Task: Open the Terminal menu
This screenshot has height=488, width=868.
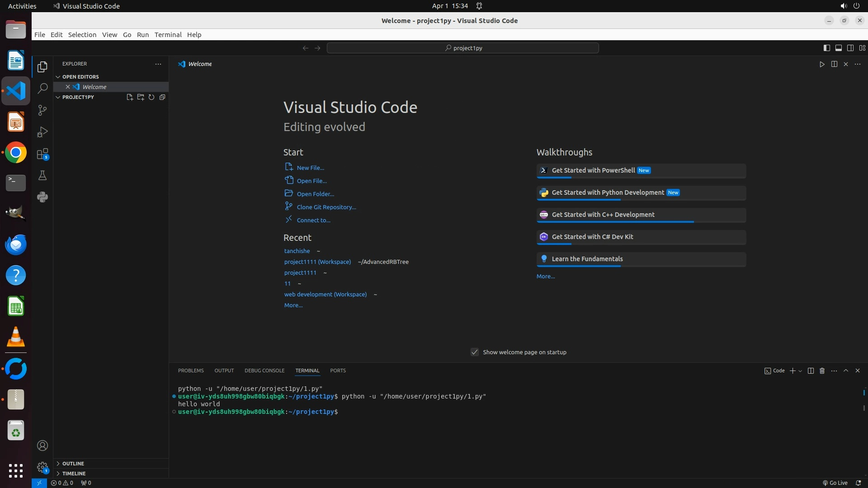Action: pos(168,35)
